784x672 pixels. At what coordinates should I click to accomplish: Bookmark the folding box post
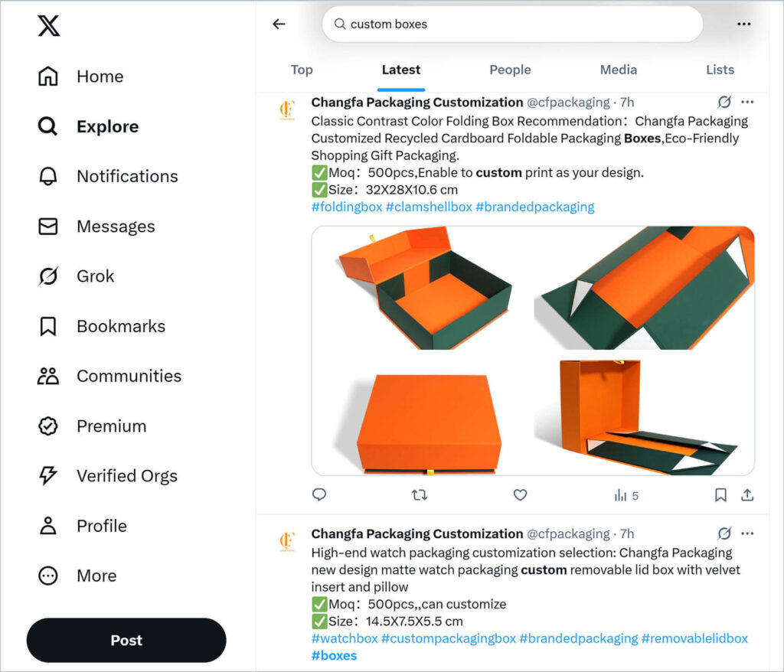[x=720, y=495]
